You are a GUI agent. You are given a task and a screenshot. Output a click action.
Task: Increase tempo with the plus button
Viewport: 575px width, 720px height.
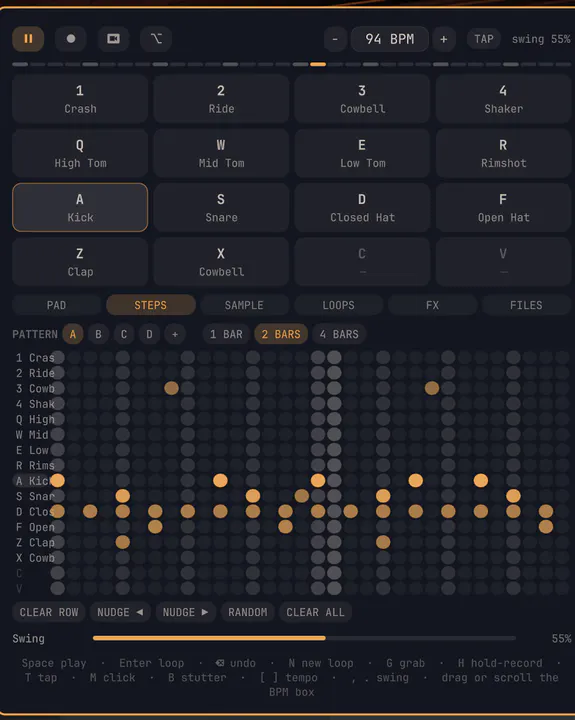pyautogui.click(x=444, y=39)
